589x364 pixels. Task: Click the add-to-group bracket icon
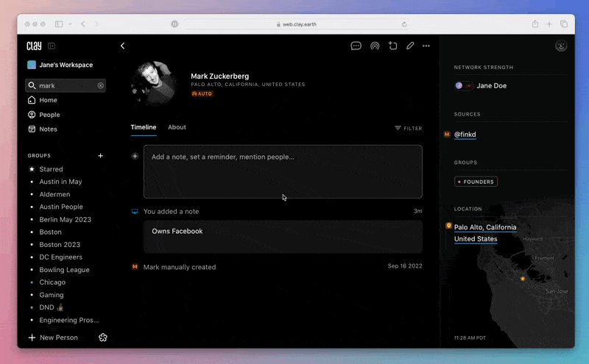pyautogui.click(x=392, y=46)
